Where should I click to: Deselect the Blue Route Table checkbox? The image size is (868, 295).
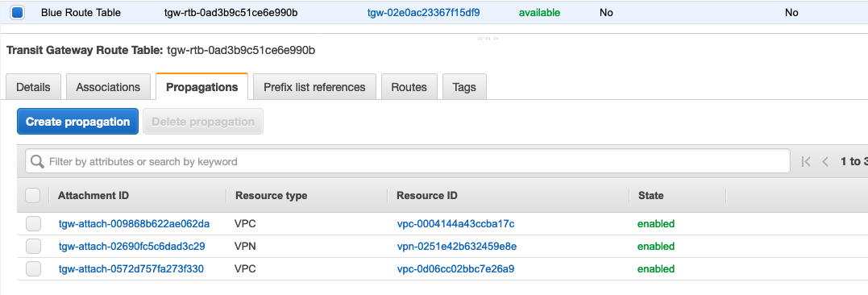pos(17,12)
